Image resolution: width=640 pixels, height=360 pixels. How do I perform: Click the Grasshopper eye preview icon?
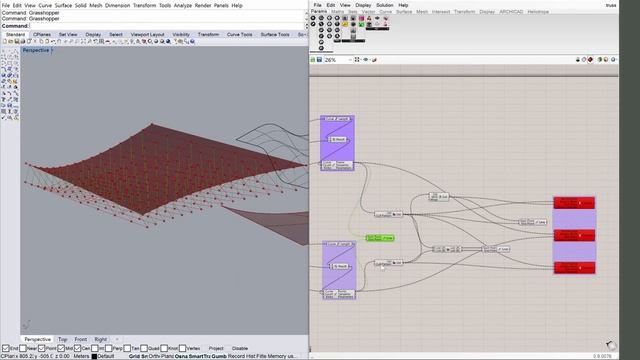coord(366,60)
